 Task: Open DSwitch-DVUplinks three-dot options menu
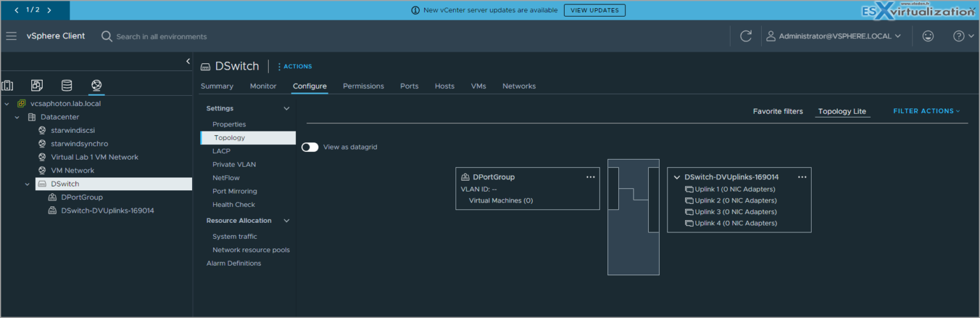pyautogui.click(x=802, y=177)
